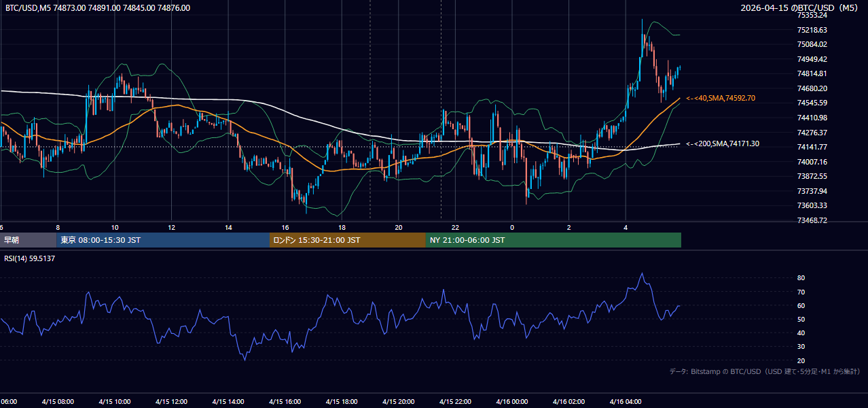Click the ロンドン 15:30-21:00 JST session bar

click(348, 240)
